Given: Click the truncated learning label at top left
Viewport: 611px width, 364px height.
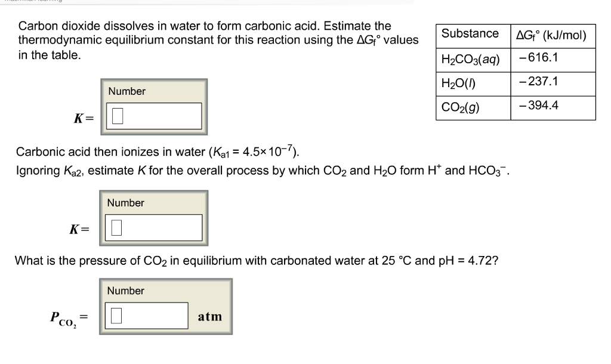Looking at the screenshot, I should [x=33, y=2].
